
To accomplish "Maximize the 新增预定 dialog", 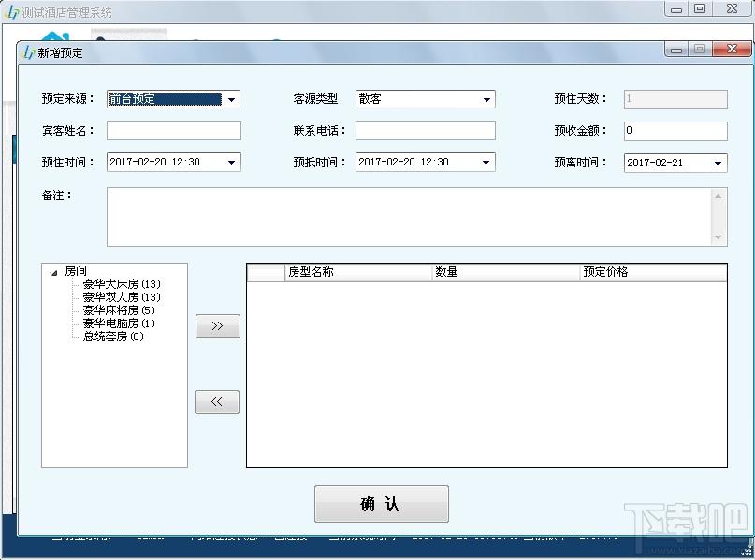I will (700, 49).
